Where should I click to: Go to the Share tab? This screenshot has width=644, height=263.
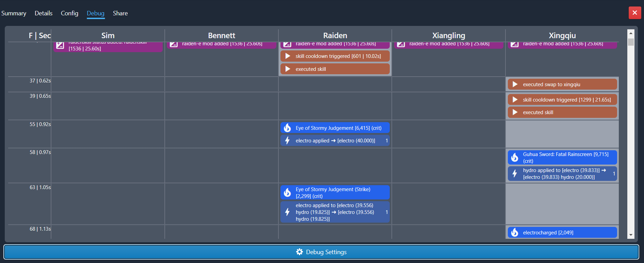[x=120, y=13]
